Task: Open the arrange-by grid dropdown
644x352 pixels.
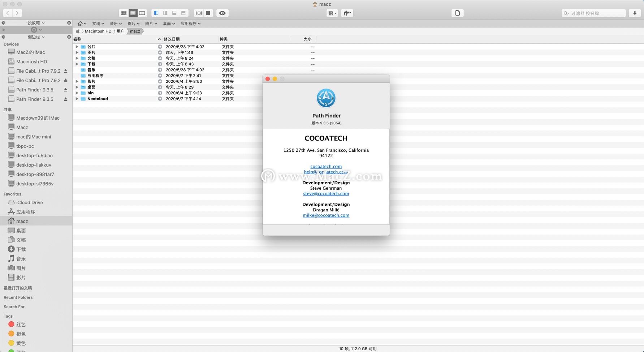Action: [332, 13]
